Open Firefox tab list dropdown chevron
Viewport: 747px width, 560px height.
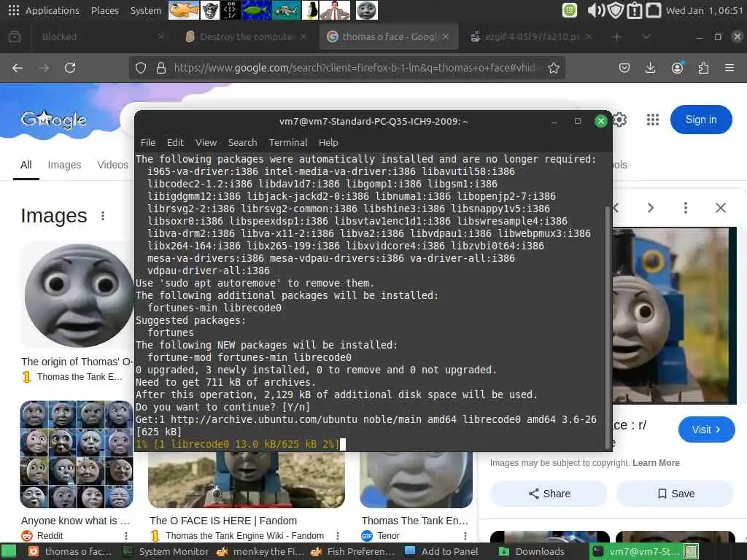click(646, 36)
